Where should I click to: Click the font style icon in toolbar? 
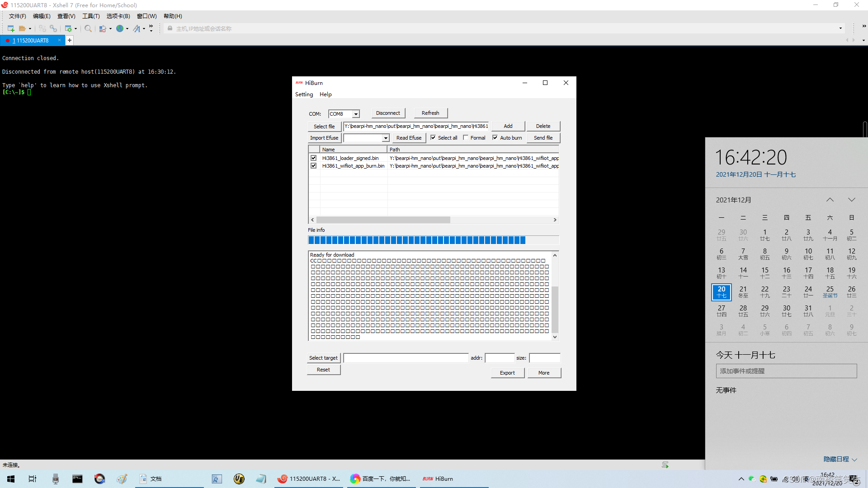click(137, 28)
